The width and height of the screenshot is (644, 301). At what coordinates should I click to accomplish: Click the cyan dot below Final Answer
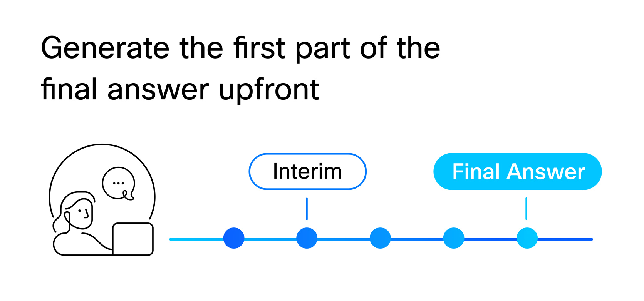tap(527, 238)
